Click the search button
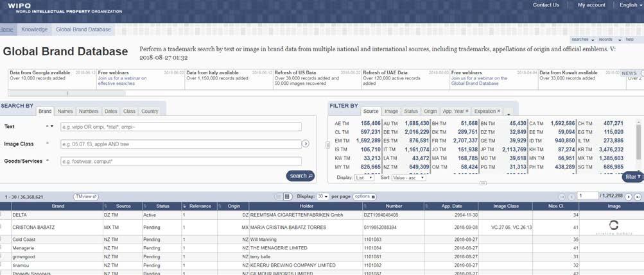The width and height of the screenshot is (644, 275). 300,176
